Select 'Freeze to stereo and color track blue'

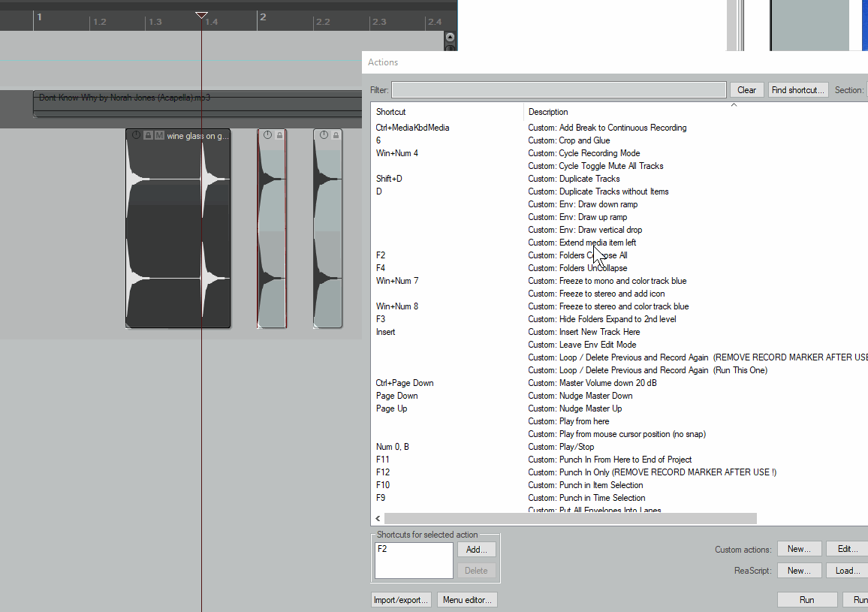tap(608, 306)
